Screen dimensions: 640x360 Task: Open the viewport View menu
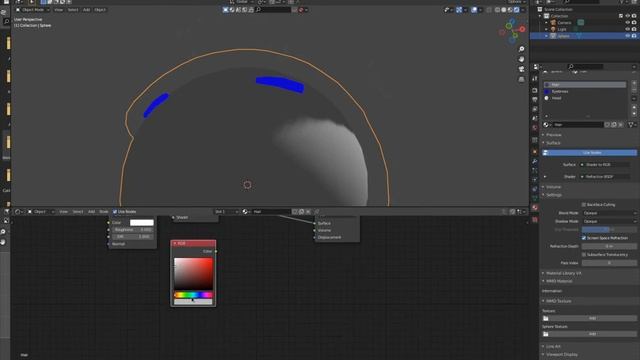click(x=59, y=10)
